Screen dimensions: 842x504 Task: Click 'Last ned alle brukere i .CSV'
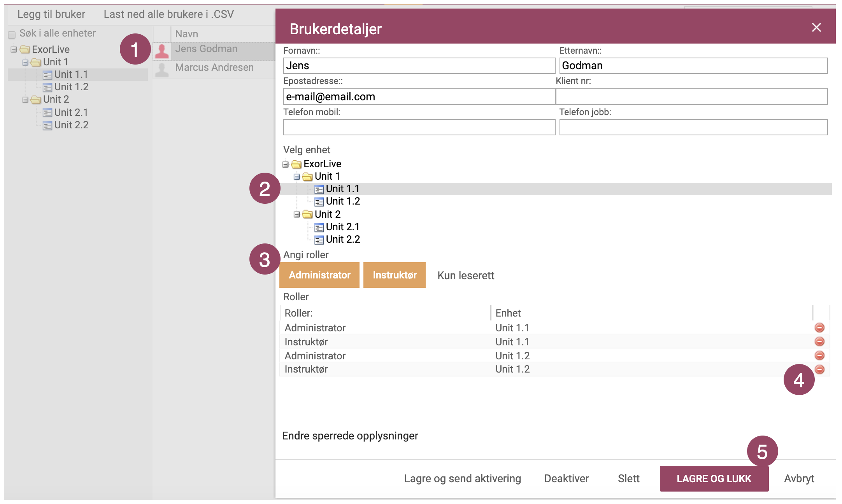168,14
